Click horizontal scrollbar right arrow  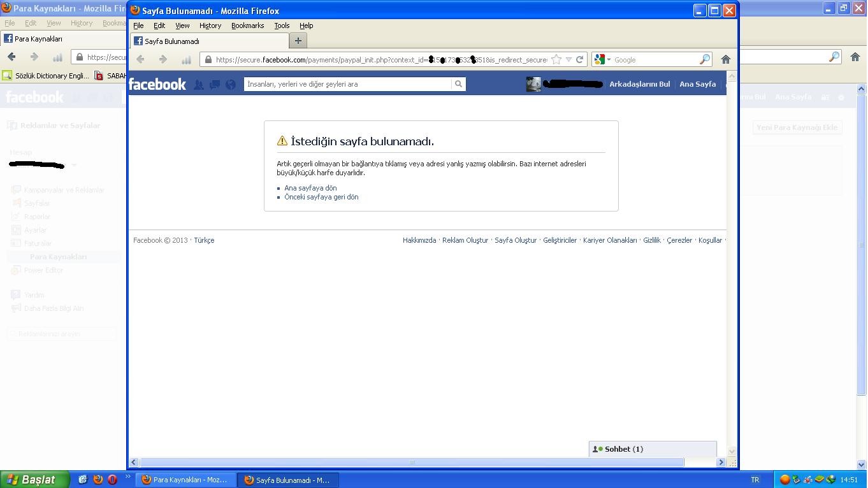pyautogui.click(x=721, y=462)
